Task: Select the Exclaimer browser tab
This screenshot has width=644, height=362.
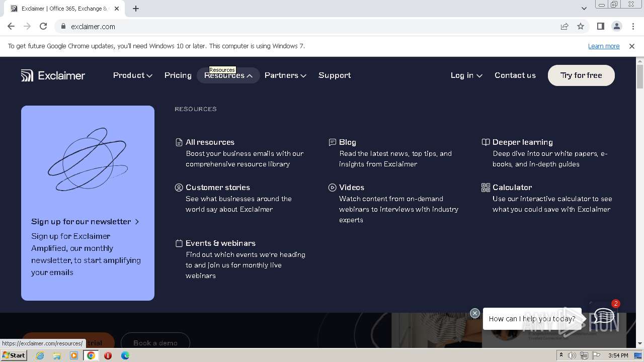Action: pyautogui.click(x=64, y=9)
